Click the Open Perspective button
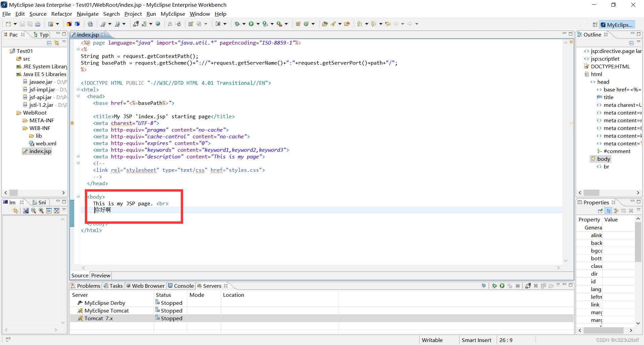Screen dimensions: 644x345 point(595,24)
